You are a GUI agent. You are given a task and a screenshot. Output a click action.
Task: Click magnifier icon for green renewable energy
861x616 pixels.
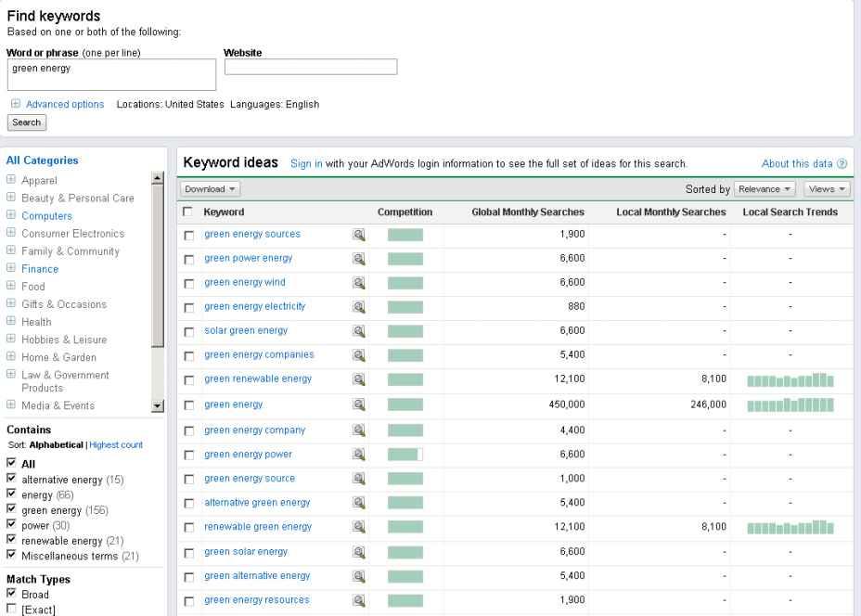click(x=359, y=379)
